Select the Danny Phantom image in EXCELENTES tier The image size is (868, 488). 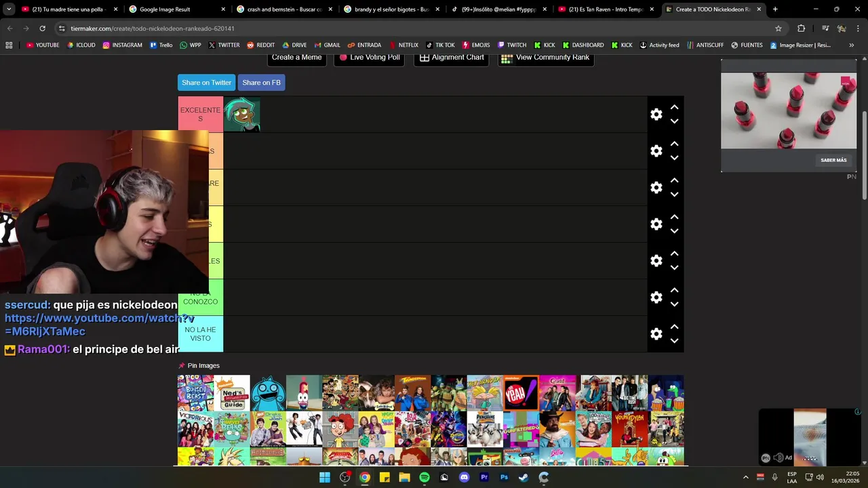click(x=242, y=114)
